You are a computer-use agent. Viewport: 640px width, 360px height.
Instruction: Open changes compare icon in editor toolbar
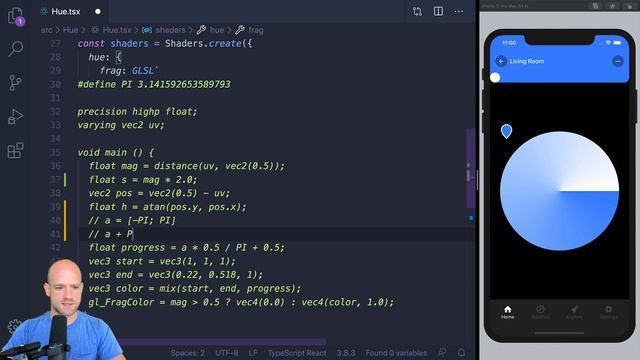417,11
